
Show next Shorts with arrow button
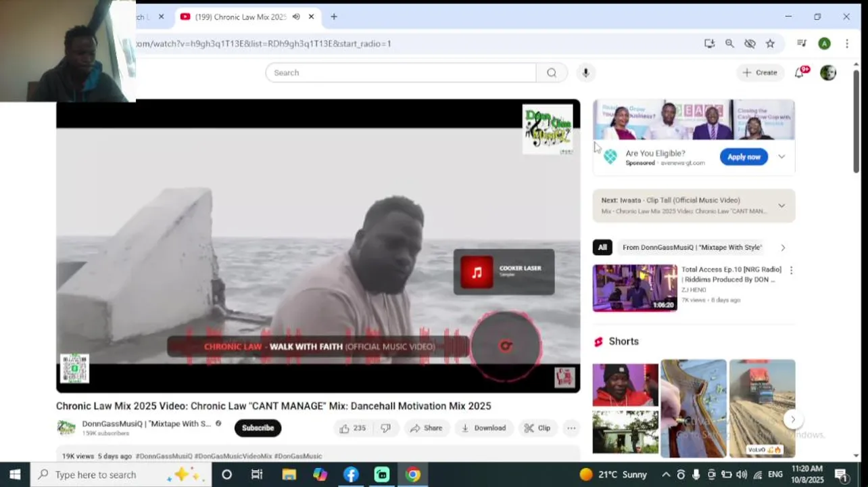(x=793, y=419)
